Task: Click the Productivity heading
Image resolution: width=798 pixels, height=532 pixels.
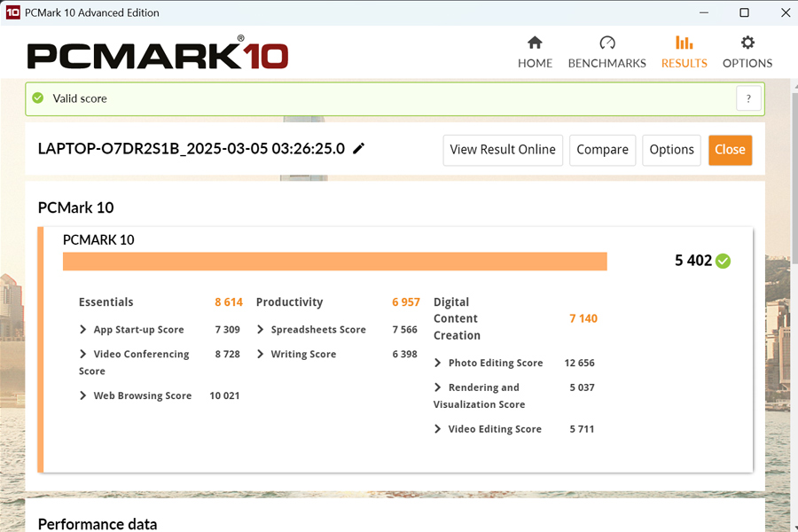Action: point(290,302)
